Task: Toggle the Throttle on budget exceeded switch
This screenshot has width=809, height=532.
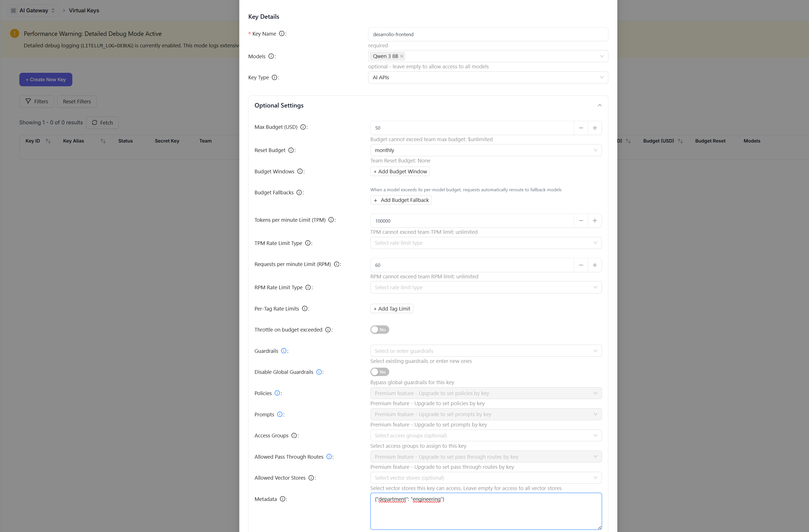Action: point(380,330)
